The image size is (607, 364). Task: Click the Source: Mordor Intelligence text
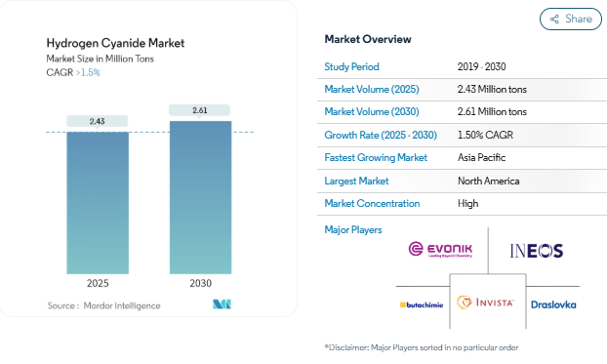click(x=103, y=305)
